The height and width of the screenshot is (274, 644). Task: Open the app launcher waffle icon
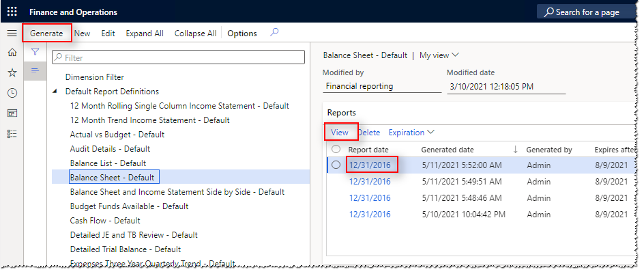[12, 12]
